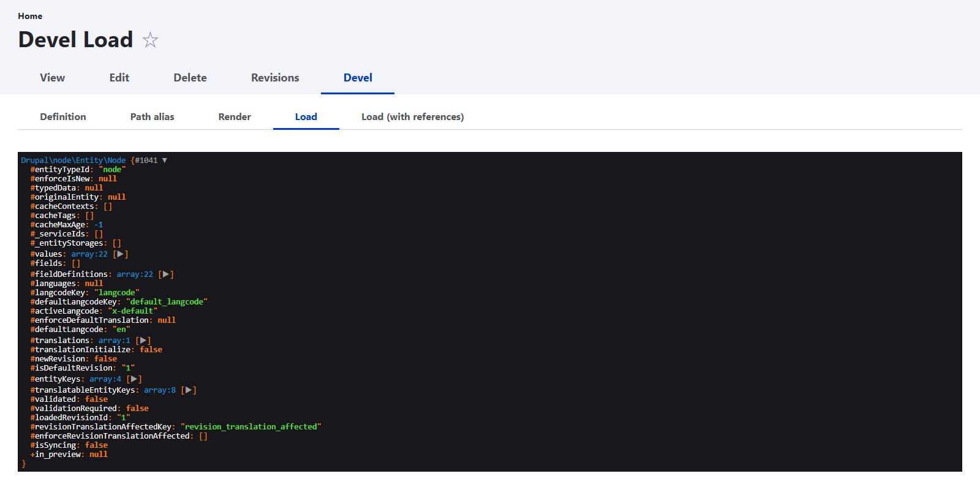Switch to the Path alias secondary tab
Image resolution: width=980 pixels, height=487 pixels.
point(153,117)
